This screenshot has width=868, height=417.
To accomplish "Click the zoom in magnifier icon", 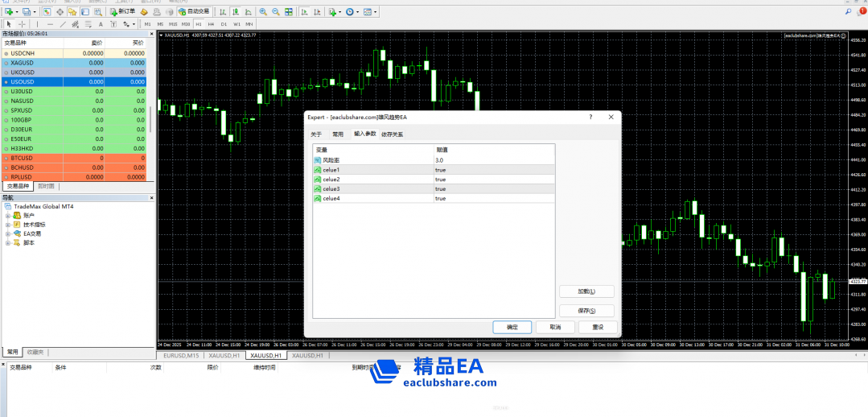I will click(263, 12).
